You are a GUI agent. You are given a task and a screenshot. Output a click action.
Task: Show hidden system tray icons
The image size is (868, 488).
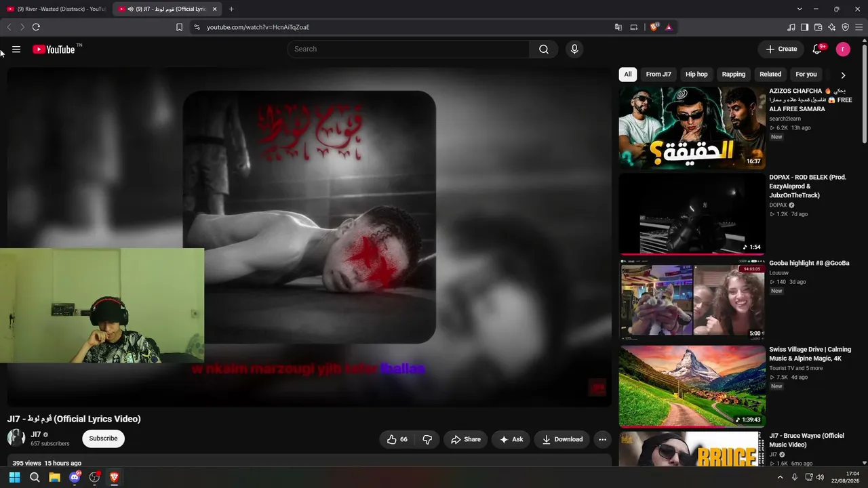[780, 477]
